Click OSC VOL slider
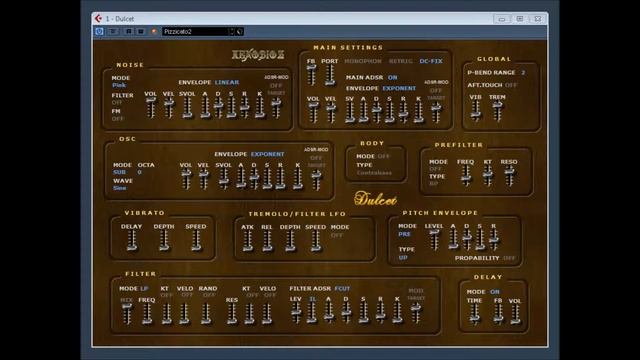Image resolution: width=640 pixels, height=360 pixels. 186,179
